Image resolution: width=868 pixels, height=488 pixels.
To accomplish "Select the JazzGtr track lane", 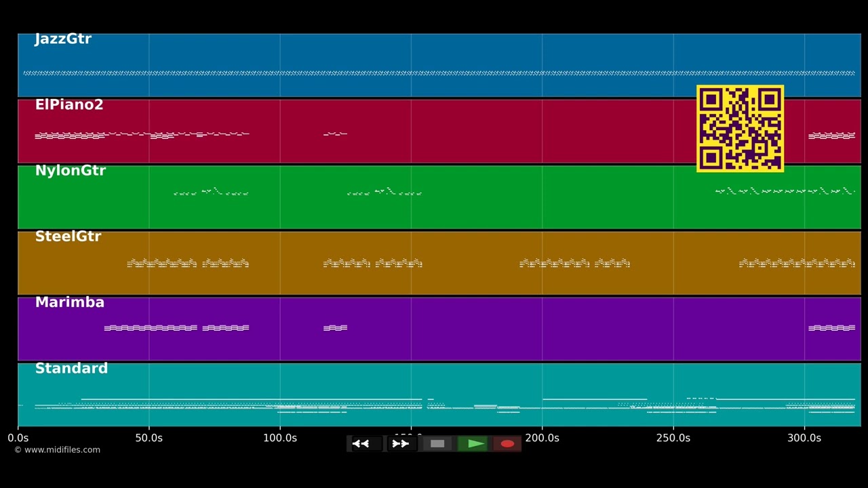I will 439,65.
